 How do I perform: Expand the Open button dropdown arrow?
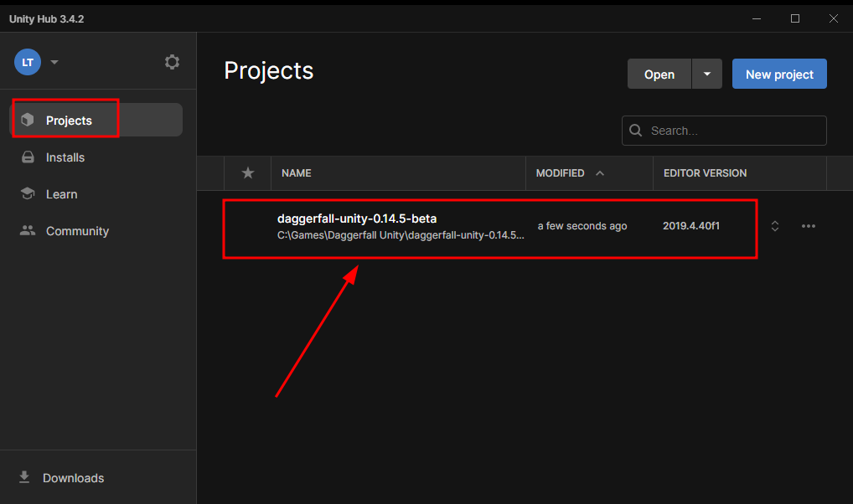[x=707, y=74]
